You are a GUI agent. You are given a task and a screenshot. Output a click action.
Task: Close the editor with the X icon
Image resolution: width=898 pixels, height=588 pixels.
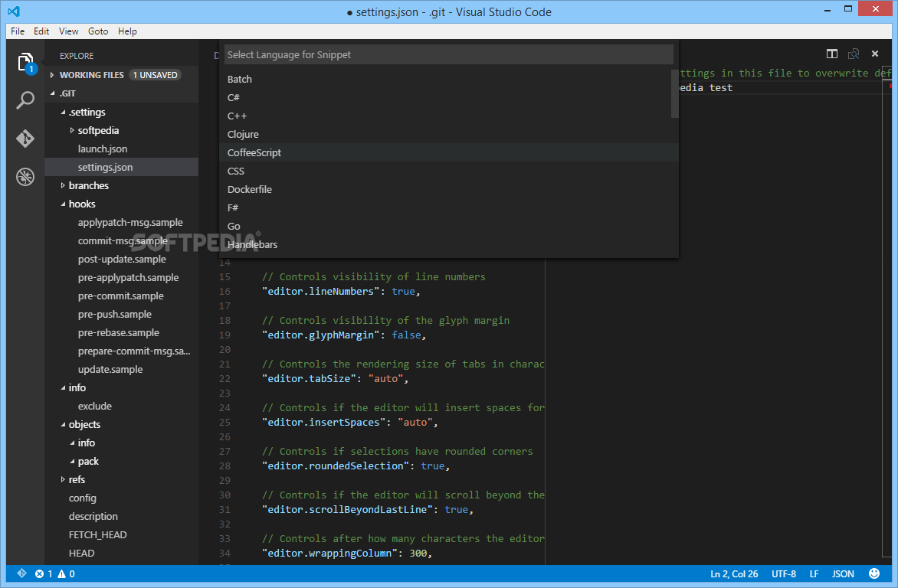(874, 54)
